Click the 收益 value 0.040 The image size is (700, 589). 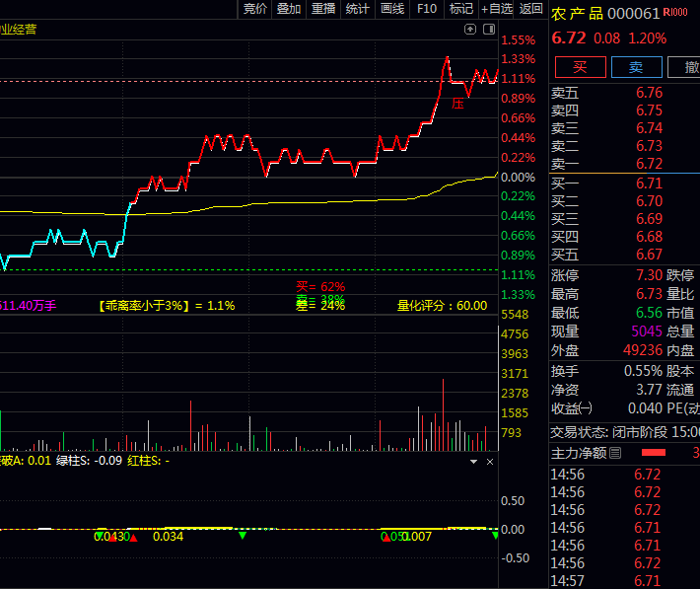[x=645, y=408]
